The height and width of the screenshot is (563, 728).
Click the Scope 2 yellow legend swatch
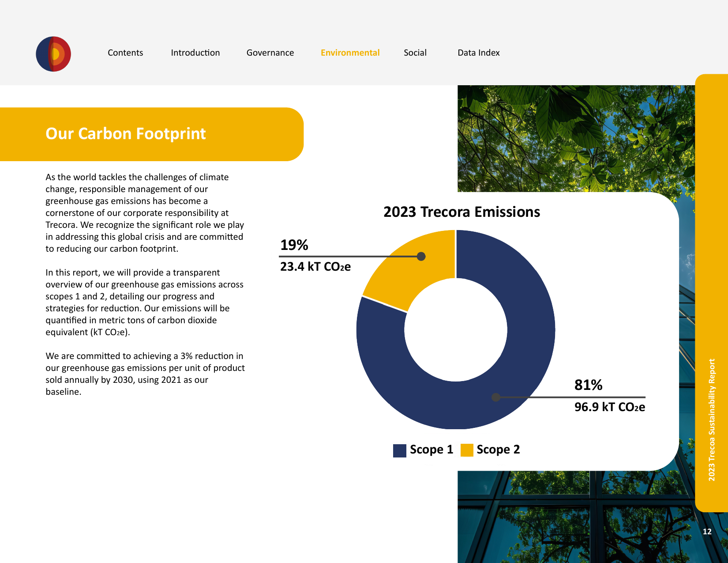tap(467, 450)
